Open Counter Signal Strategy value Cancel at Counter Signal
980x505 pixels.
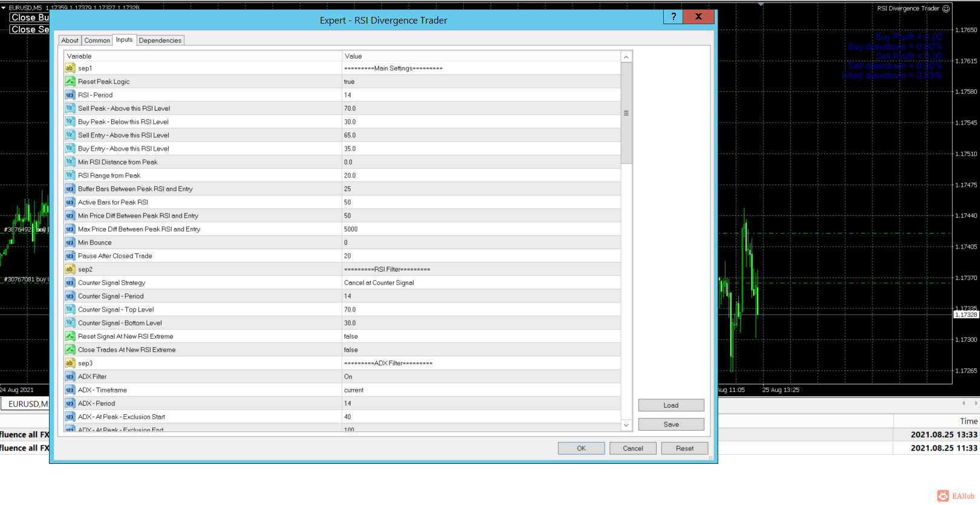[x=481, y=282]
